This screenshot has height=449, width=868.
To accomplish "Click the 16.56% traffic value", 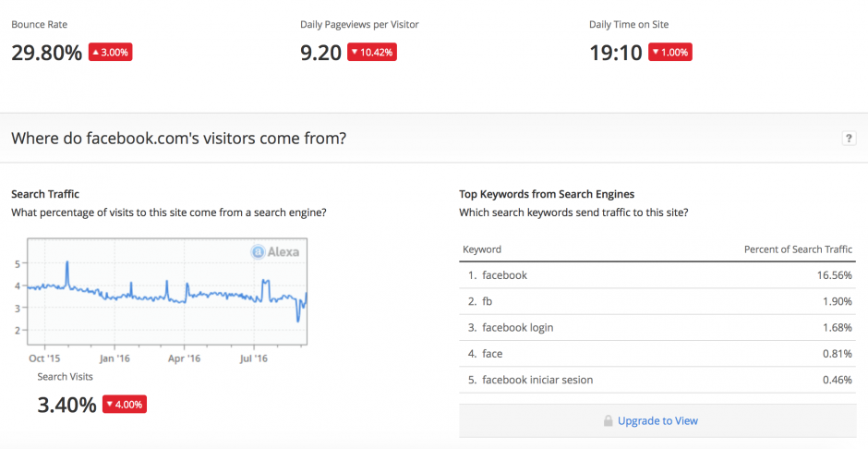I will [834, 275].
